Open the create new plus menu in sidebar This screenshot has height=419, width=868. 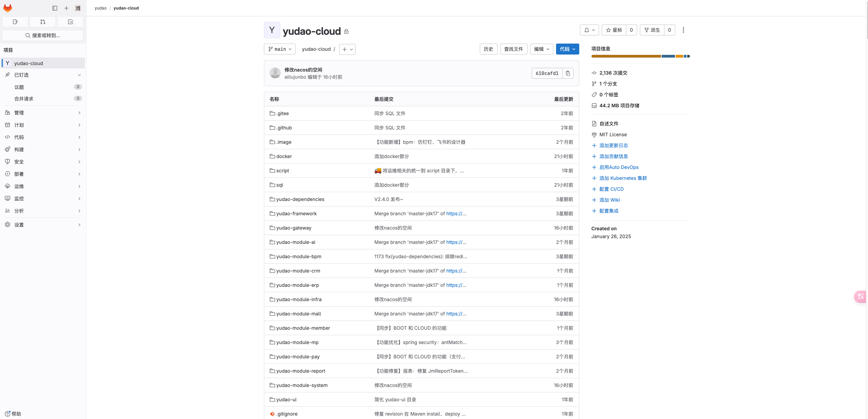(66, 8)
